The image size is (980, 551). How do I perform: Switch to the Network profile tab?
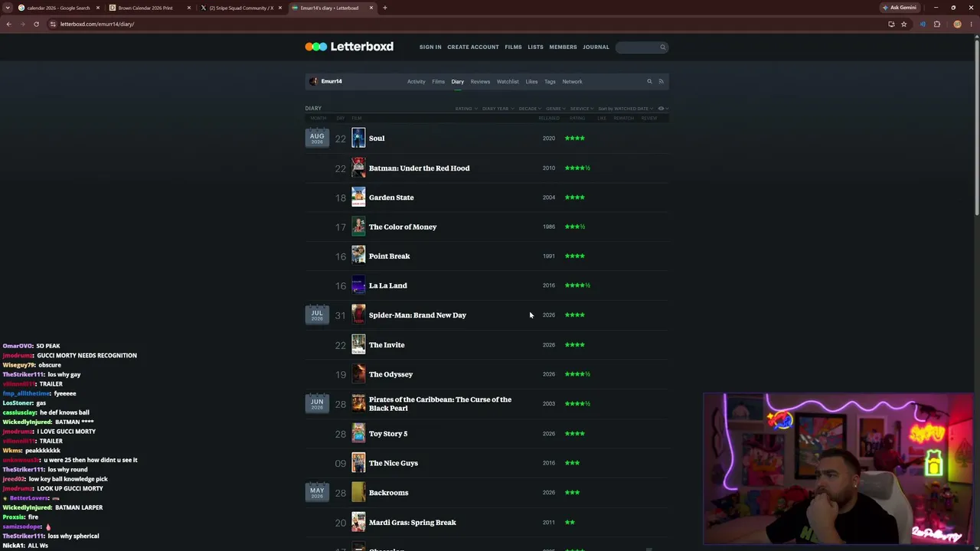[572, 81]
